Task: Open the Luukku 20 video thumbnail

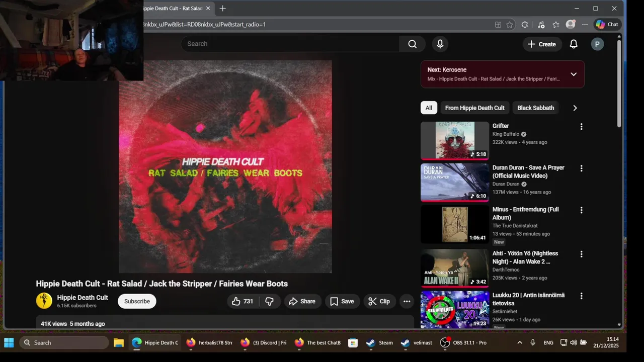Action: (455, 310)
